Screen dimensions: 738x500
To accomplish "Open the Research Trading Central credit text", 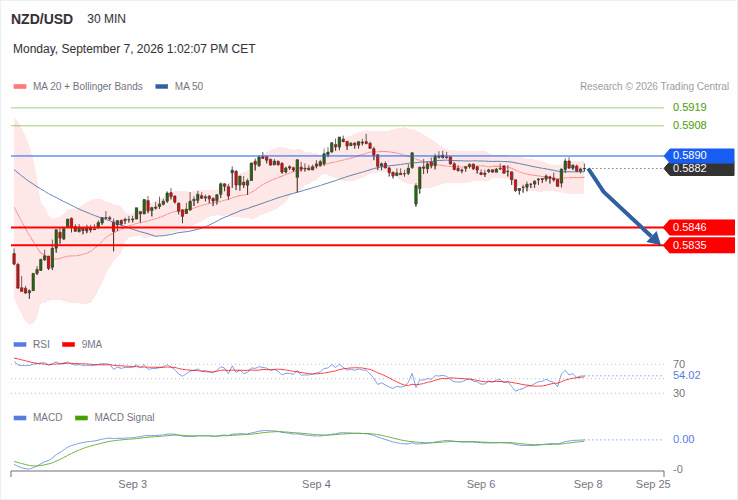I will coord(654,87).
